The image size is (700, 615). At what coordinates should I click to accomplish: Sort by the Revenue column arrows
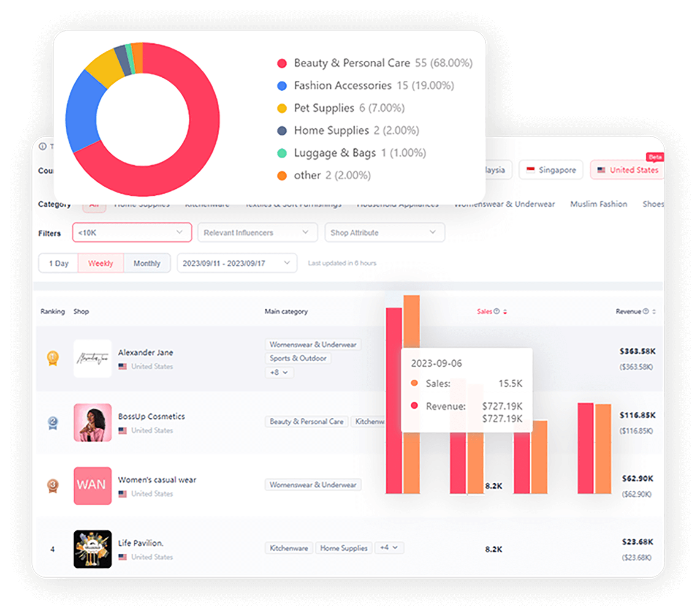point(654,312)
